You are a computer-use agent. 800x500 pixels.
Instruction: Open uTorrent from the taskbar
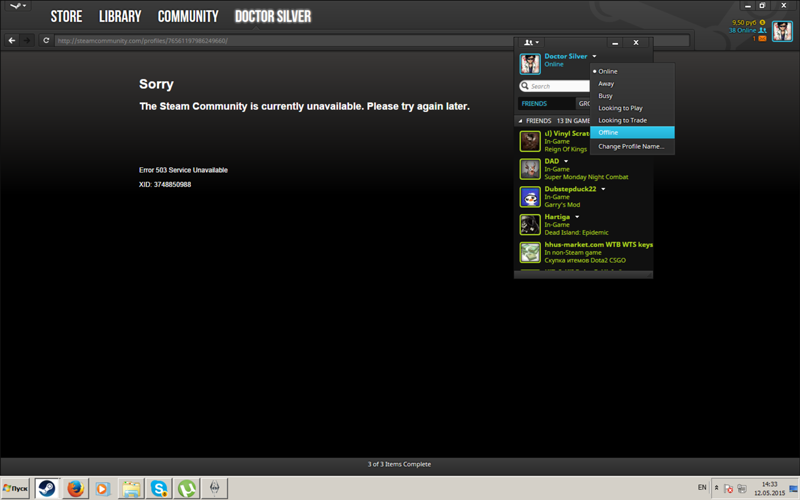187,488
